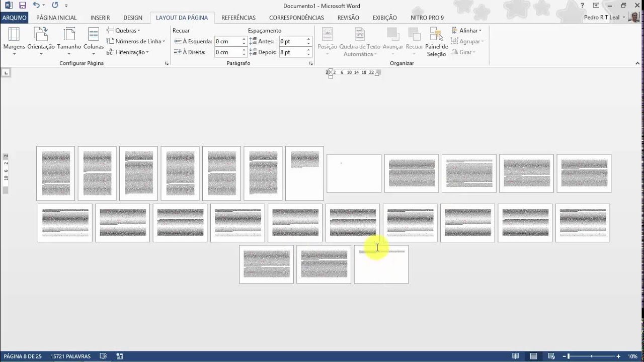The height and width of the screenshot is (362, 644).
Task: Click the 10% zoom level
Action: click(632, 356)
